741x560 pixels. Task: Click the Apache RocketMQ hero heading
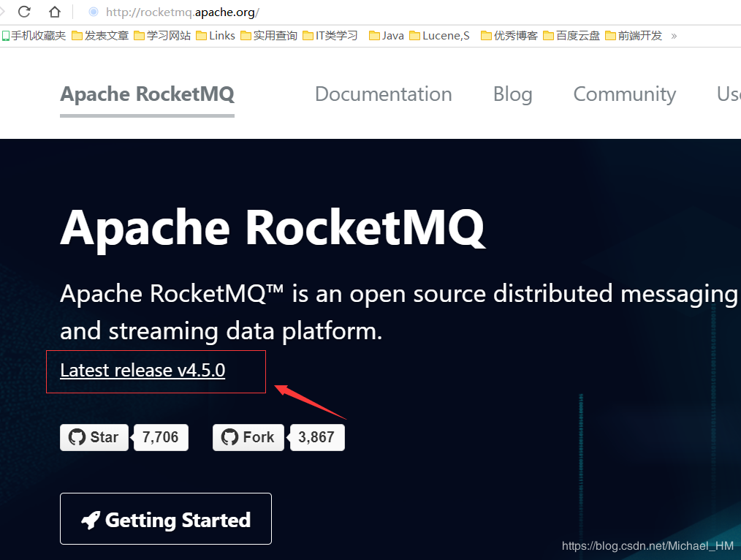[x=273, y=228]
